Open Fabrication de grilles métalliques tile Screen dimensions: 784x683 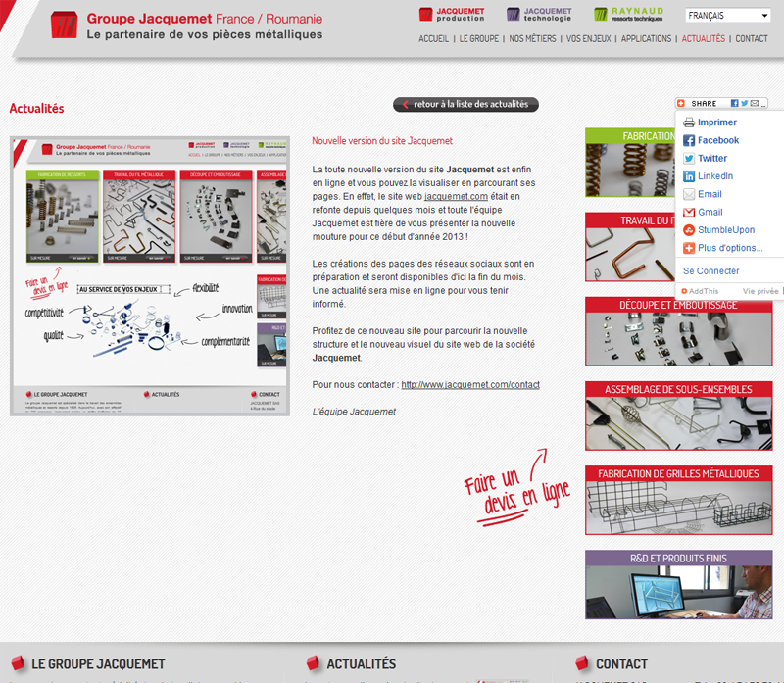click(678, 501)
